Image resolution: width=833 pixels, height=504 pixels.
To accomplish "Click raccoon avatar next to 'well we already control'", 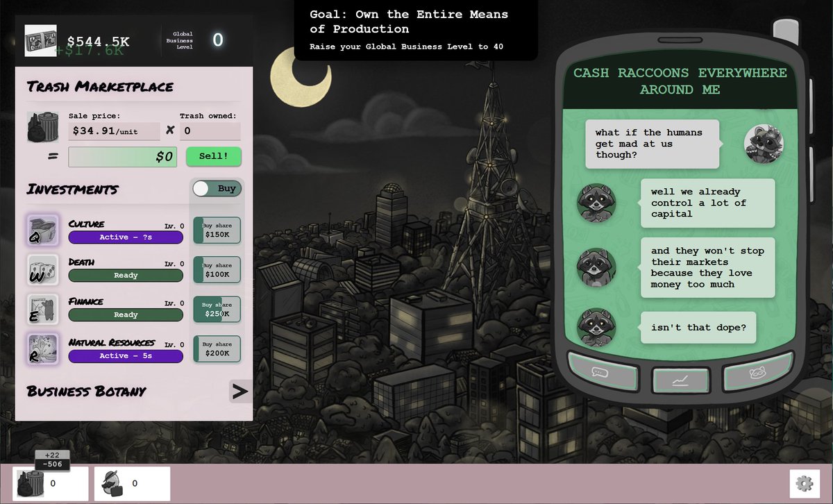I will pos(596,203).
